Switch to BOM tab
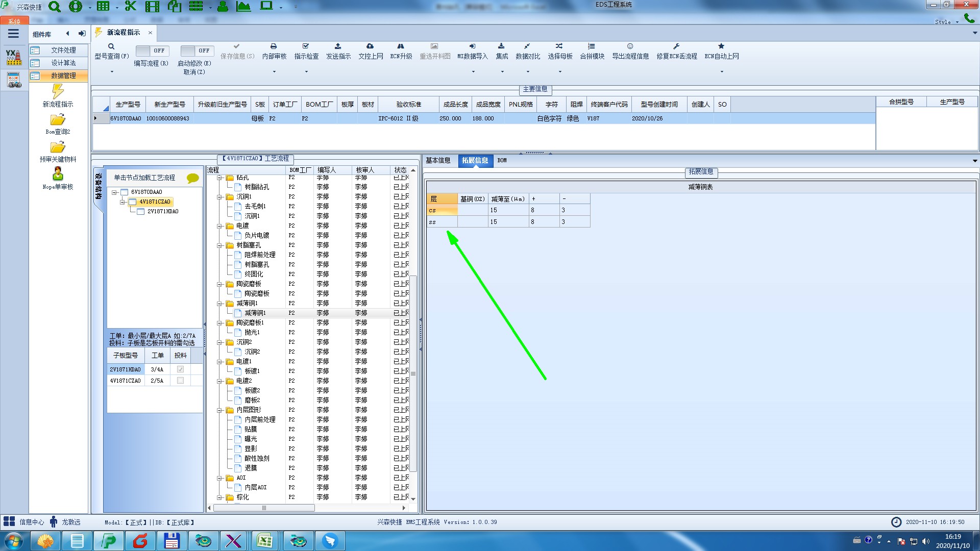This screenshot has width=980, height=551. pos(502,160)
